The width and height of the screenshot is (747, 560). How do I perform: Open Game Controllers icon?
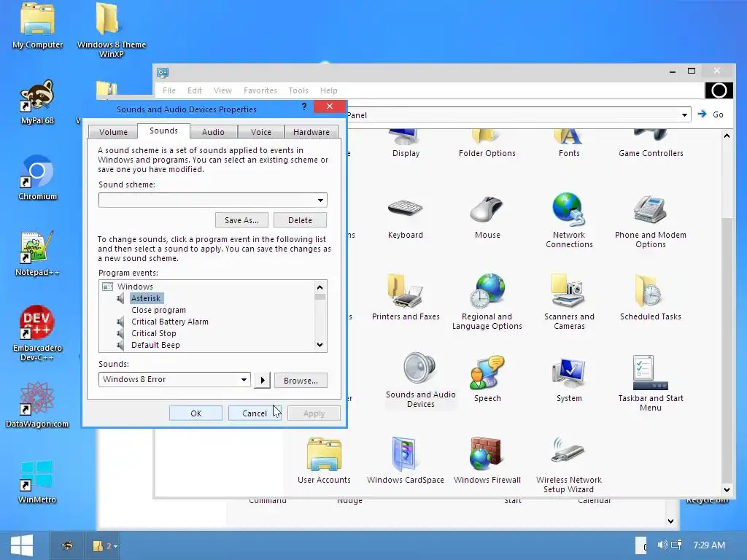point(651,142)
